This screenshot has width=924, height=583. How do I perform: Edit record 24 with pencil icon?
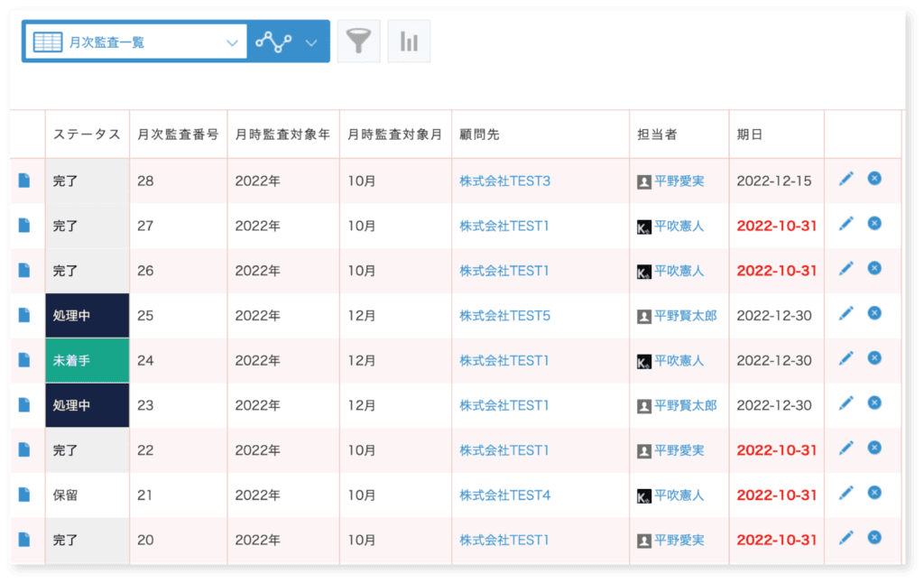point(846,357)
